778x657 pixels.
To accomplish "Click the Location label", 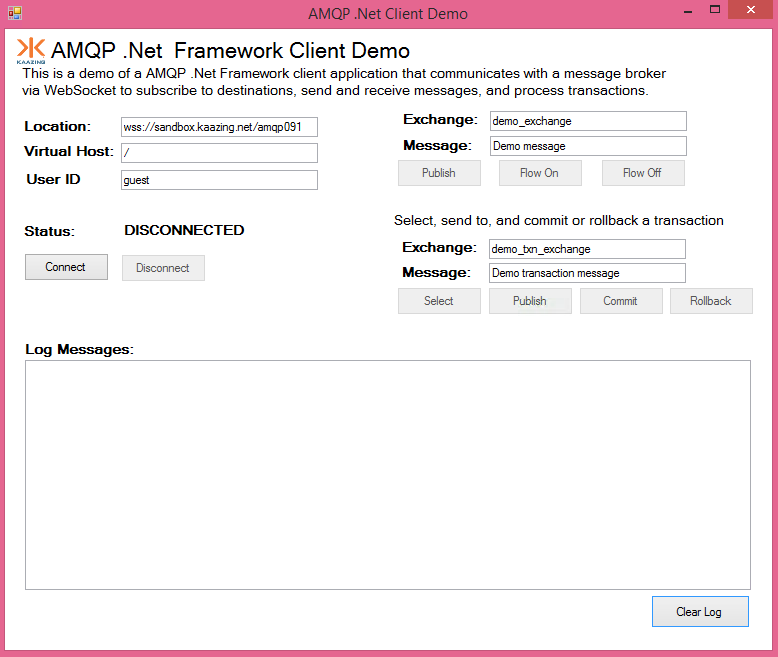I will pos(58,127).
